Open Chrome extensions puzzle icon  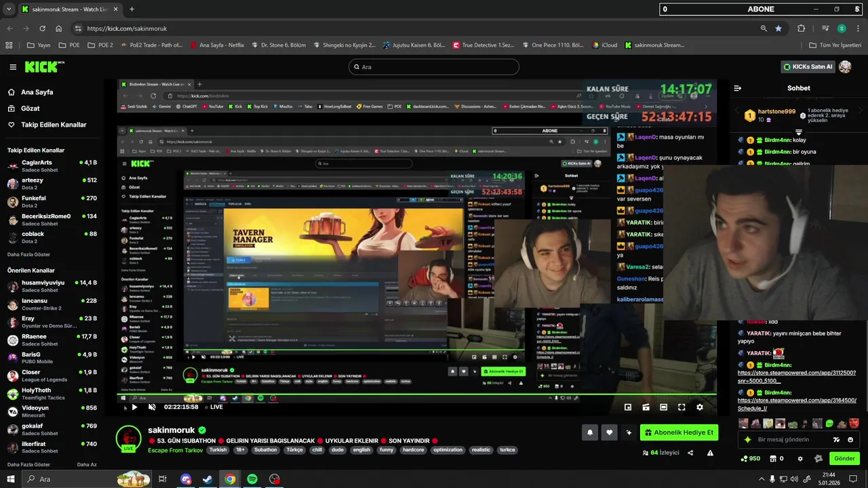tap(802, 28)
